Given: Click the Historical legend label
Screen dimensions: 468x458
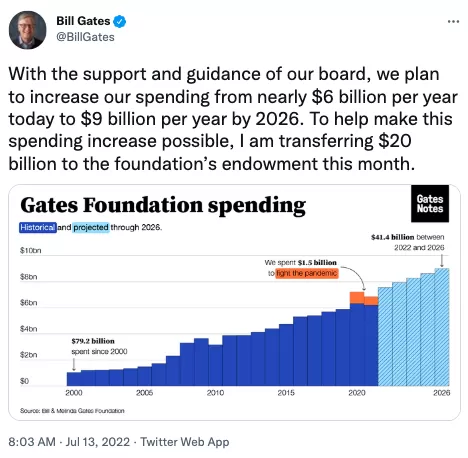Looking at the screenshot, I should (38, 227).
